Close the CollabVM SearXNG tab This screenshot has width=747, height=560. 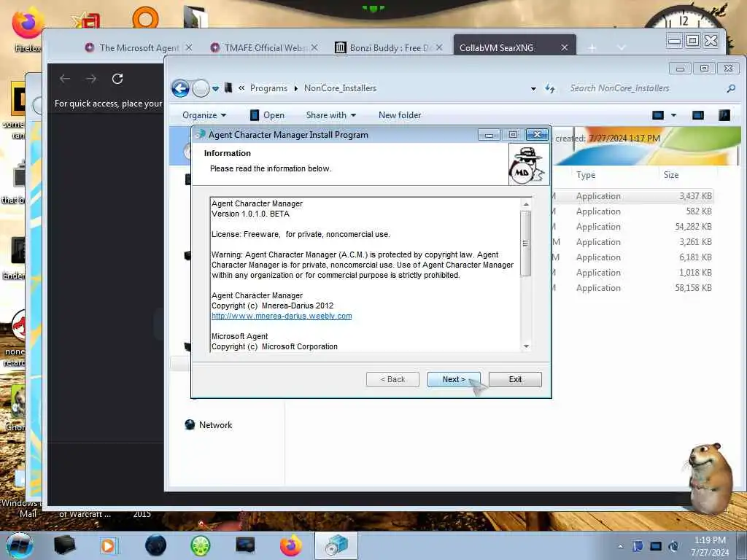click(565, 47)
